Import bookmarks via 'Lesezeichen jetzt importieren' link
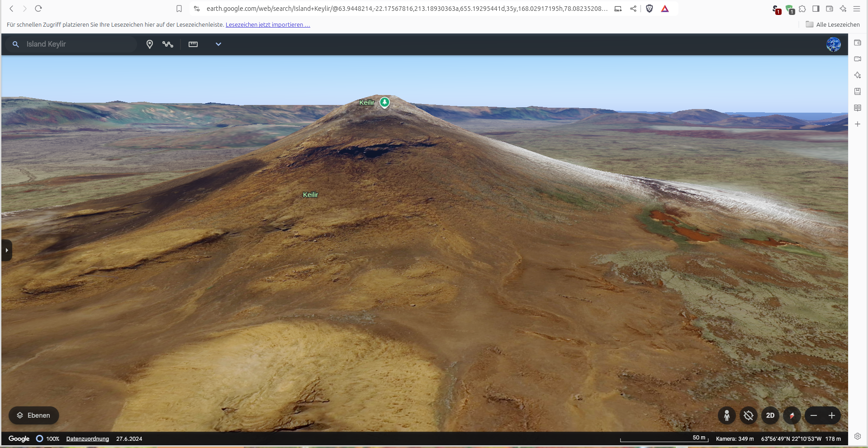 click(x=268, y=25)
